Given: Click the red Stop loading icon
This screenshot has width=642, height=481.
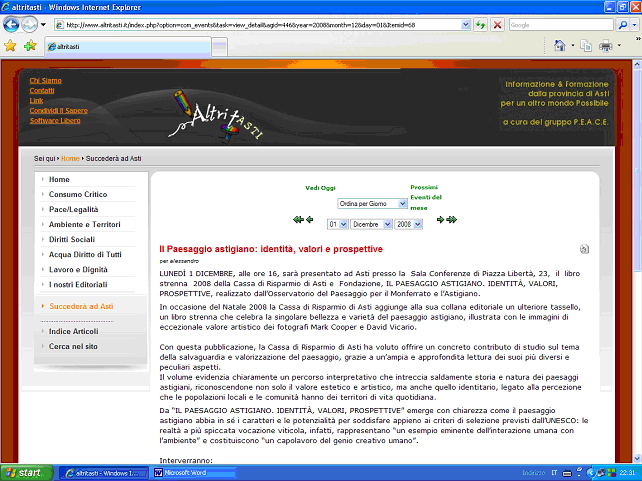Looking at the screenshot, I should (497, 25).
